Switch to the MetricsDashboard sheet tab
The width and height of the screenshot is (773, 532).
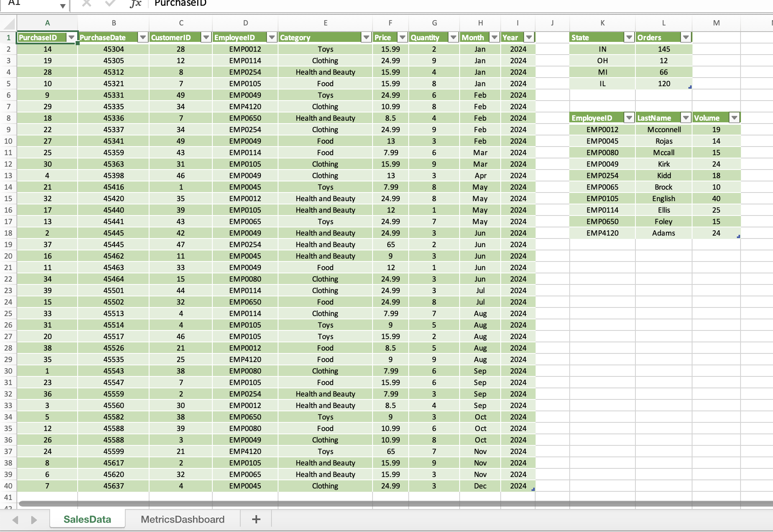pos(182,519)
